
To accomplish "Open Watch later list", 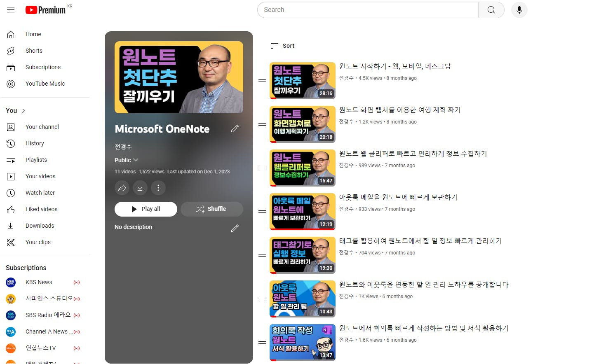I will 45,193.
